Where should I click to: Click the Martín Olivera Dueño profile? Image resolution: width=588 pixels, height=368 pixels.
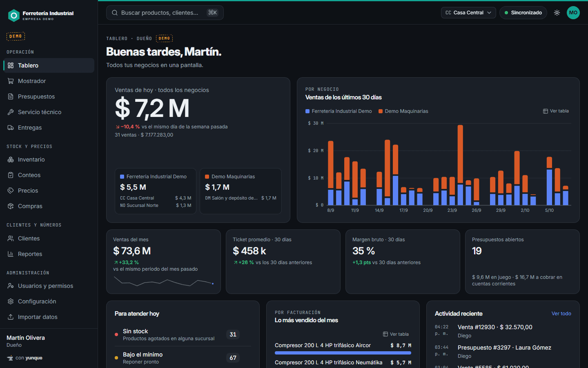[x=49, y=341]
